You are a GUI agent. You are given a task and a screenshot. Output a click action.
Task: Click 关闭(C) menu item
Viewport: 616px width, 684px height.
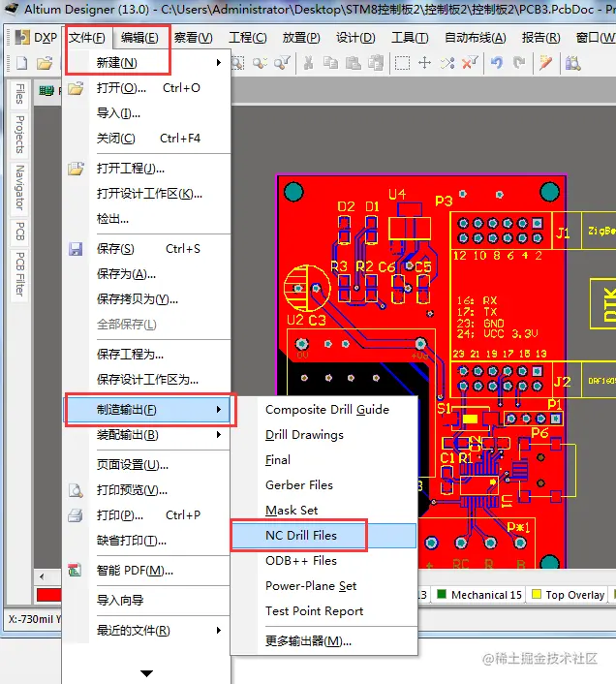147,139
